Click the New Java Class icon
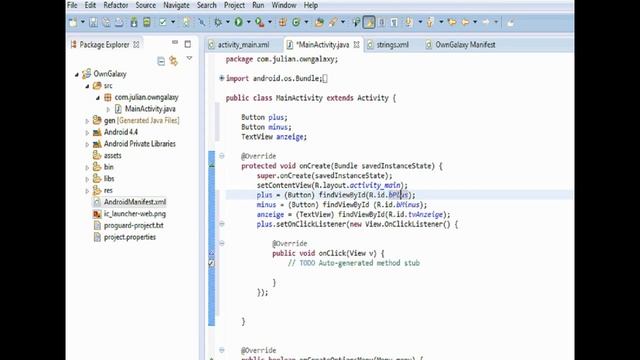This screenshot has width=640, height=360. [x=296, y=22]
